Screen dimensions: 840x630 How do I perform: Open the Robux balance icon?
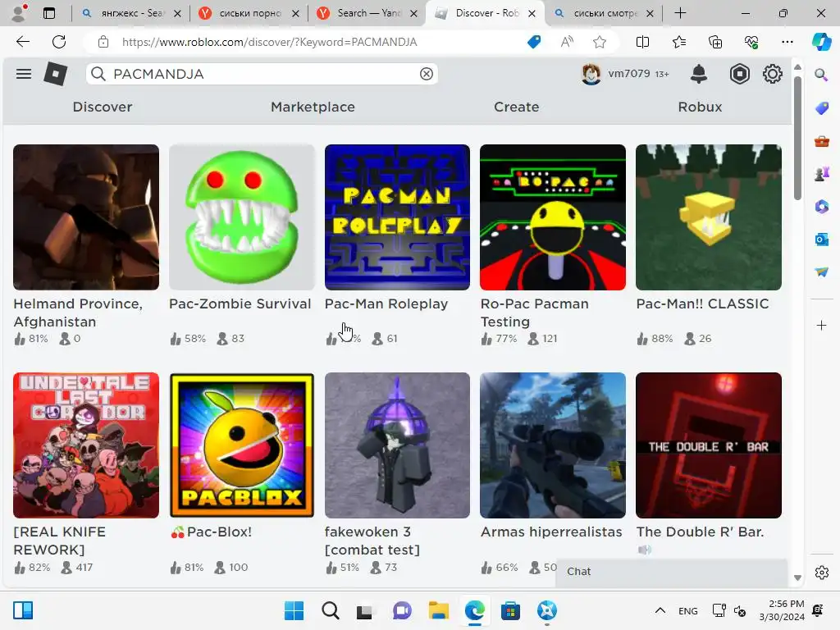pyautogui.click(x=739, y=74)
